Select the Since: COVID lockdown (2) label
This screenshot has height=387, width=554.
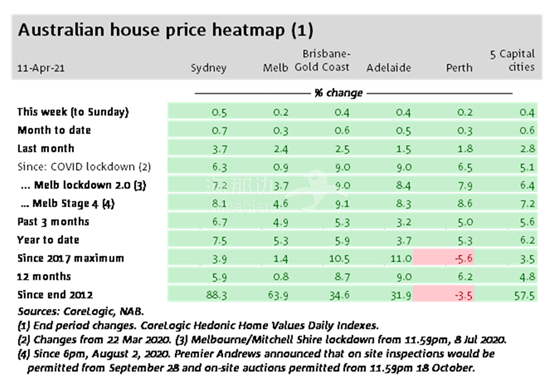(84, 167)
